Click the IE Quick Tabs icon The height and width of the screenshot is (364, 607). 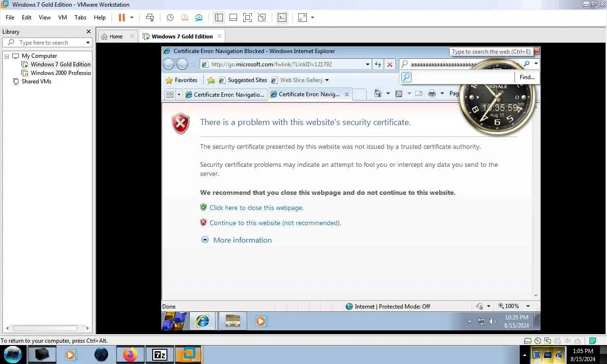tap(170, 94)
